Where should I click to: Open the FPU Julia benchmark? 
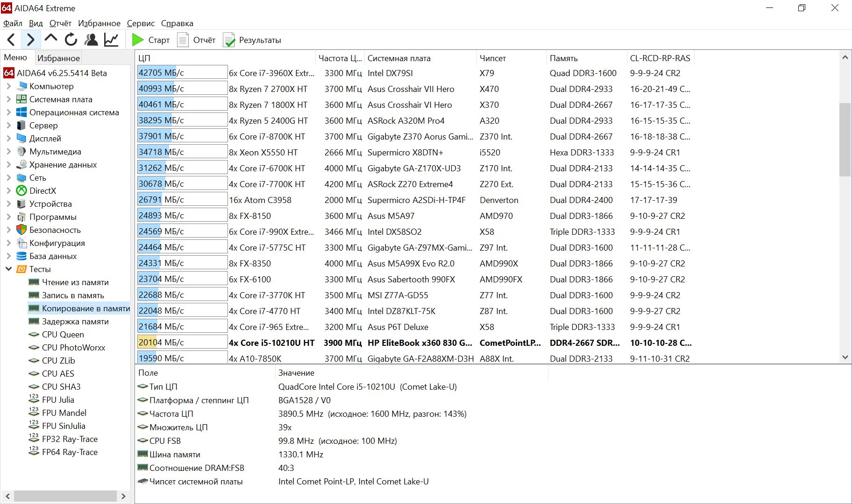click(58, 400)
